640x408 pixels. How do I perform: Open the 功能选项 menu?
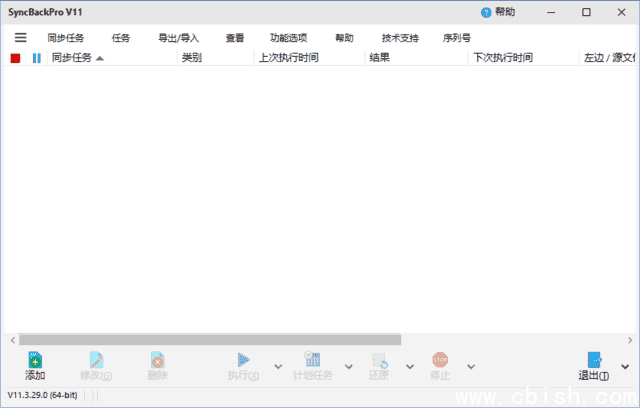pos(289,38)
